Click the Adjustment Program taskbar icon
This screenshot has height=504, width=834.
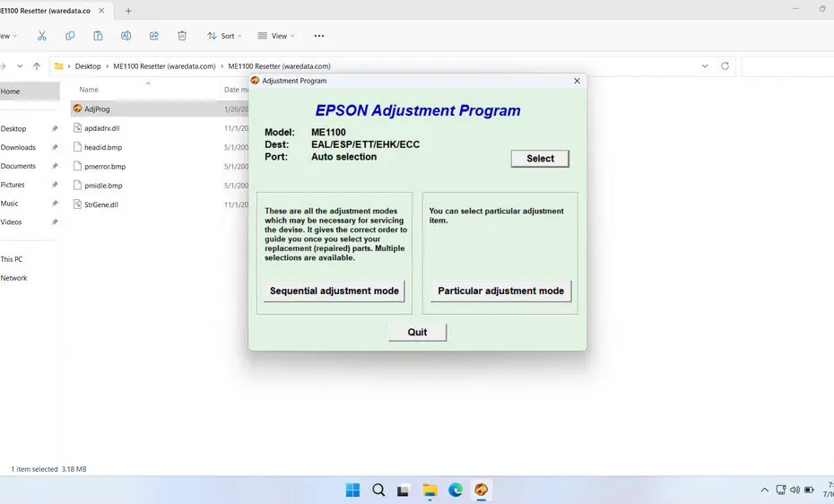pos(482,490)
